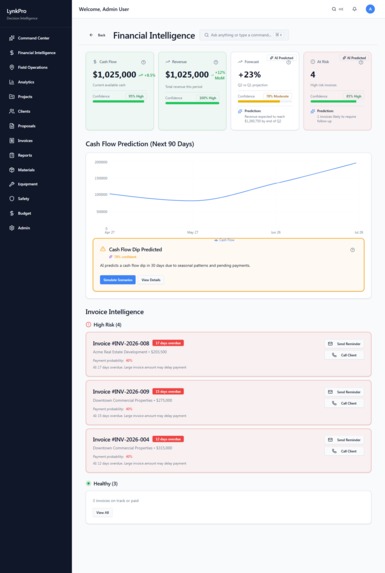Click the Proposals document icon
This screenshot has width=385, height=573.
tap(12, 126)
